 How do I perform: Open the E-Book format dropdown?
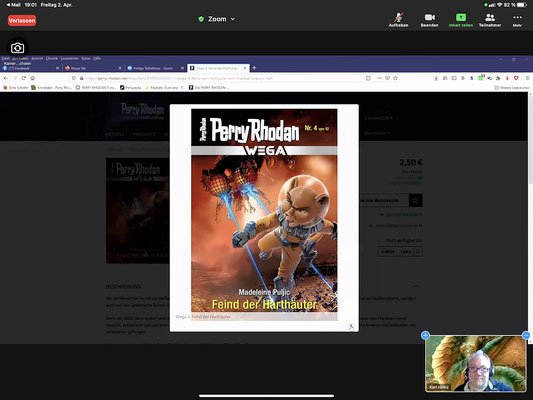pos(400,252)
